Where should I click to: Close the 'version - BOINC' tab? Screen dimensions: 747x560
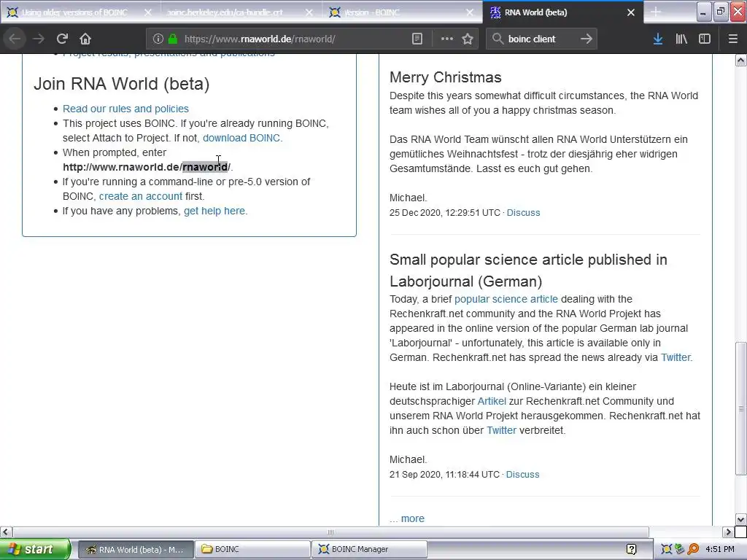pos(470,12)
